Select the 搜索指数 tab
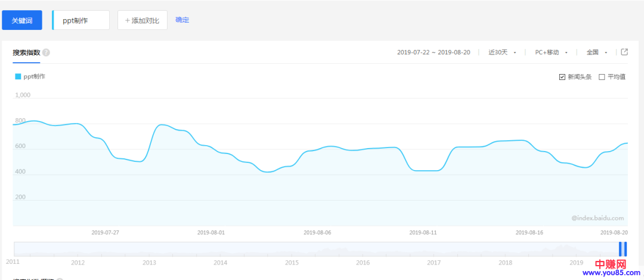The image size is (644, 280). [26, 53]
